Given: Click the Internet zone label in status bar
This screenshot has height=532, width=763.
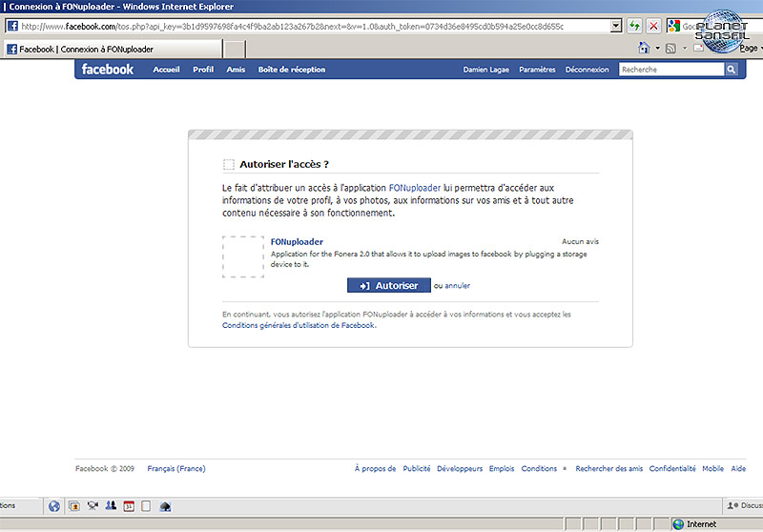Looking at the screenshot, I should (701, 524).
